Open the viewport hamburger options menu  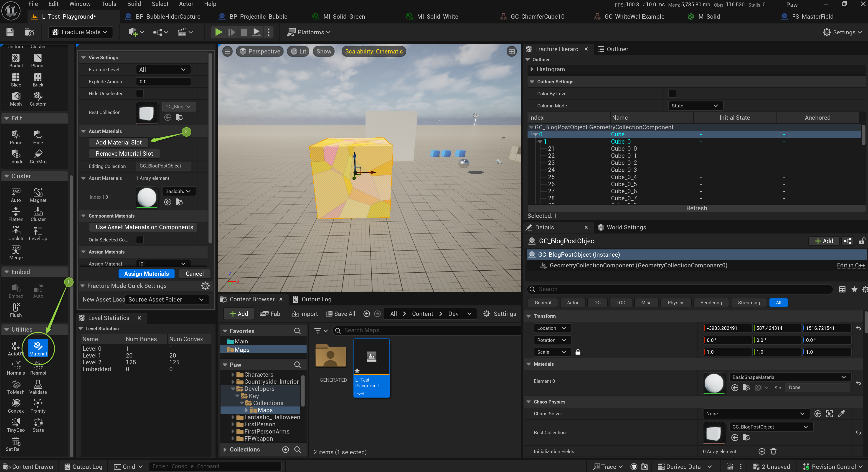[x=227, y=51]
